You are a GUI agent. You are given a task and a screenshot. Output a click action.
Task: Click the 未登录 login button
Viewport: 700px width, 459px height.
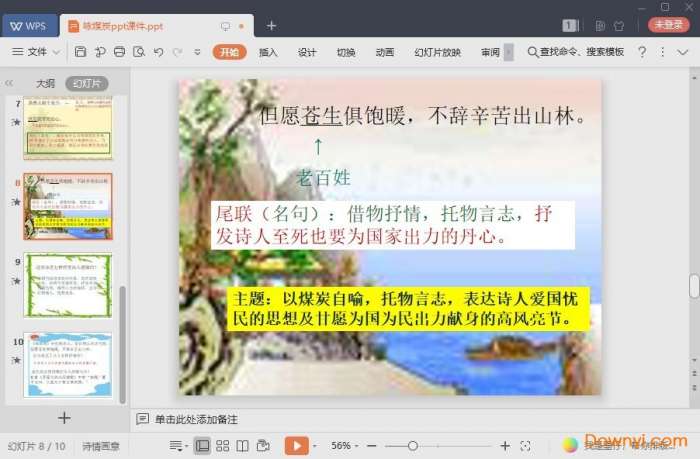(668, 25)
